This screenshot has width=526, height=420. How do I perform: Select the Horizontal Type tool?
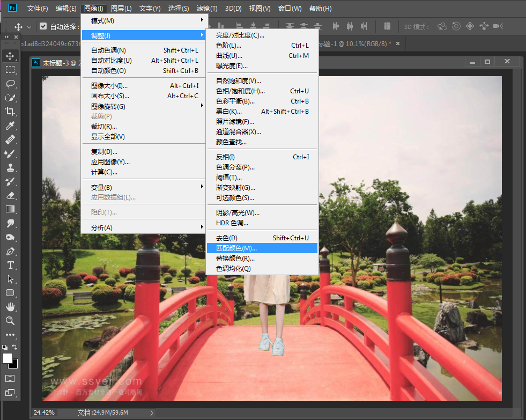(x=10, y=265)
